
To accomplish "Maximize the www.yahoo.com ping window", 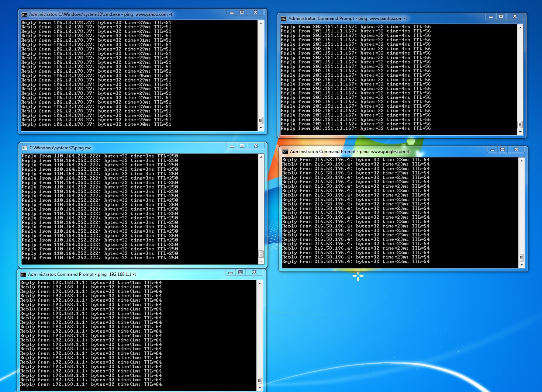I will click(x=242, y=13).
